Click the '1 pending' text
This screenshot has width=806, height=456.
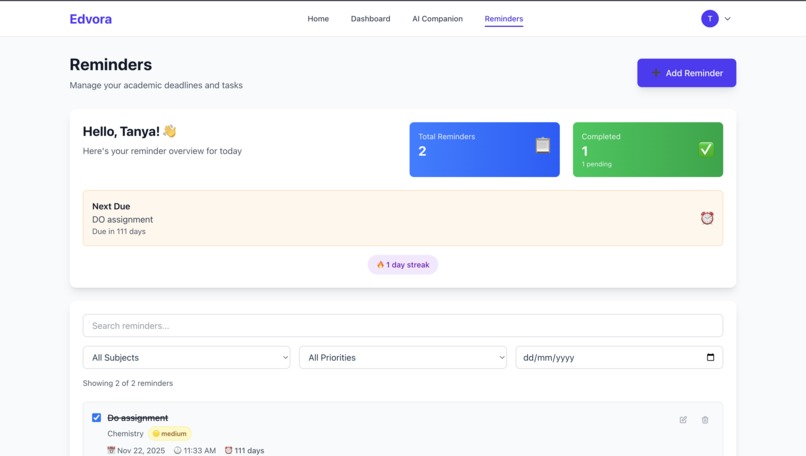pyautogui.click(x=596, y=164)
